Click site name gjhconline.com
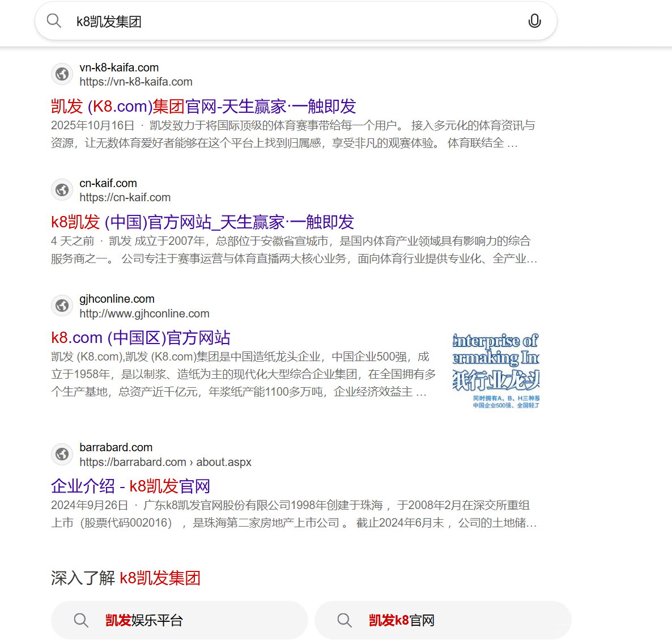This screenshot has height=640, width=672. tap(117, 299)
